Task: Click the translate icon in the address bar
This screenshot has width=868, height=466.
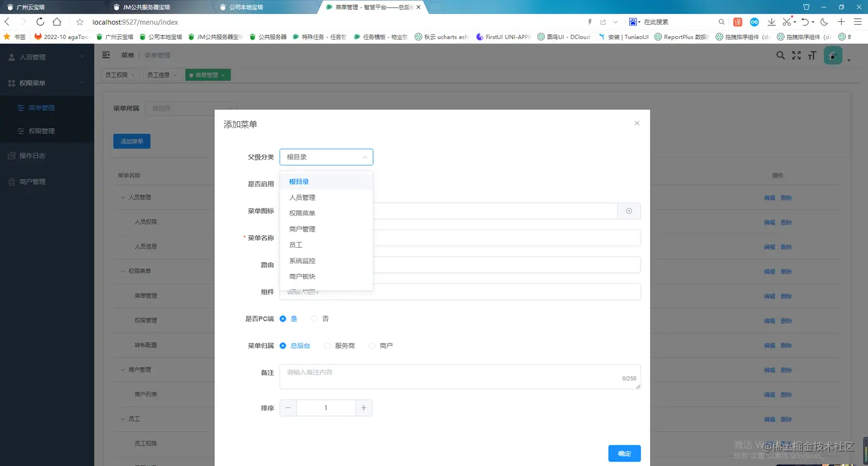Action: point(737,22)
